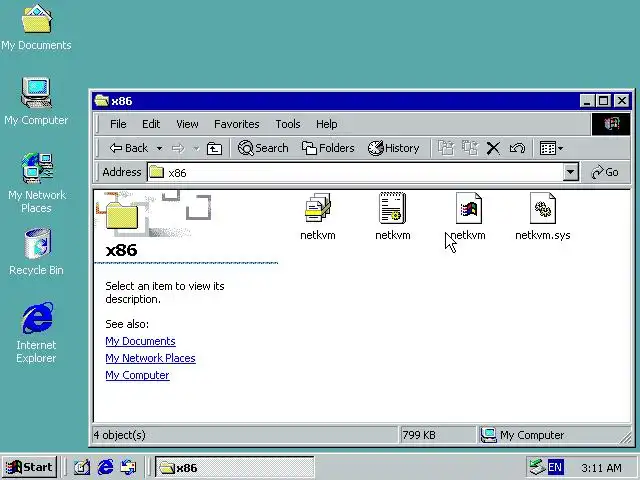The height and width of the screenshot is (480, 640).
Task: Open My Documents desktop icon
Action: coord(36,27)
